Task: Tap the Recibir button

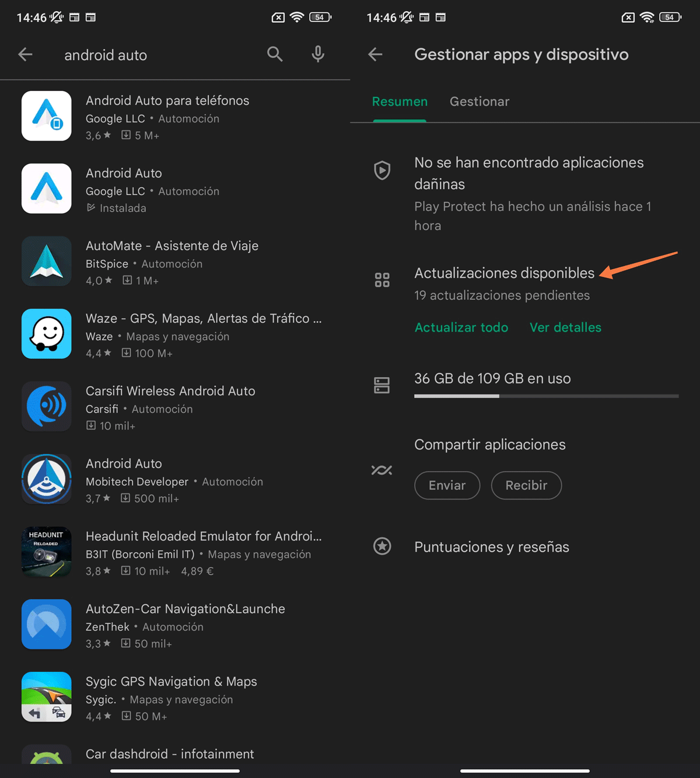Action: click(526, 486)
